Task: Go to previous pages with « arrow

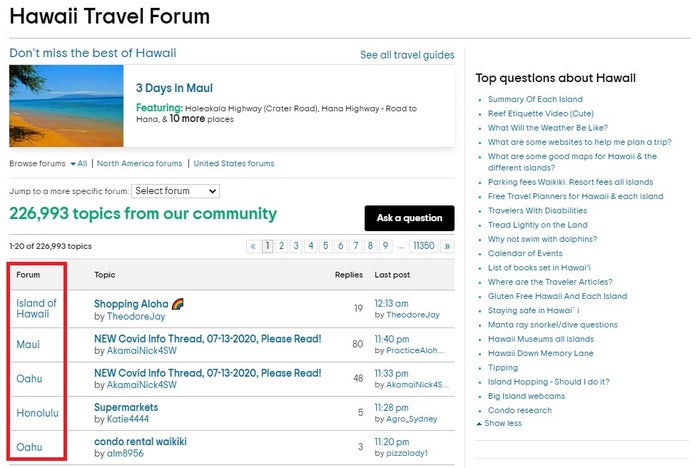Action: [x=253, y=246]
